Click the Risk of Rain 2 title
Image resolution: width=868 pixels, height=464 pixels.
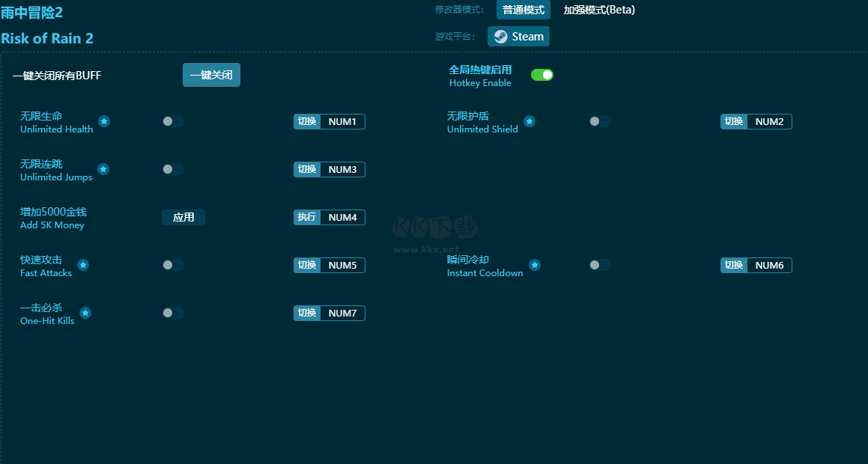[47, 38]
